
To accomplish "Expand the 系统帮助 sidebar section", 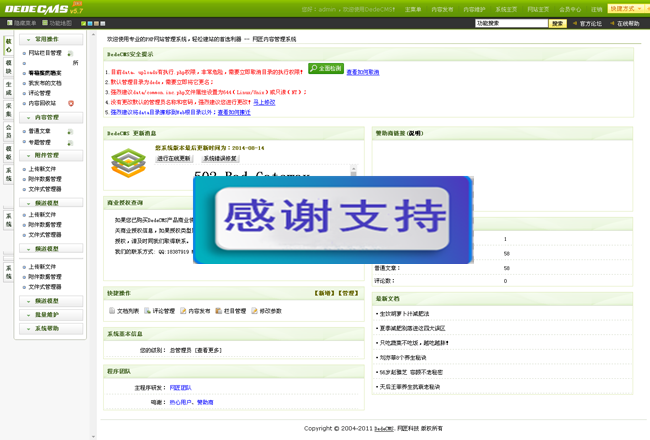I will [x=51, y=328].
